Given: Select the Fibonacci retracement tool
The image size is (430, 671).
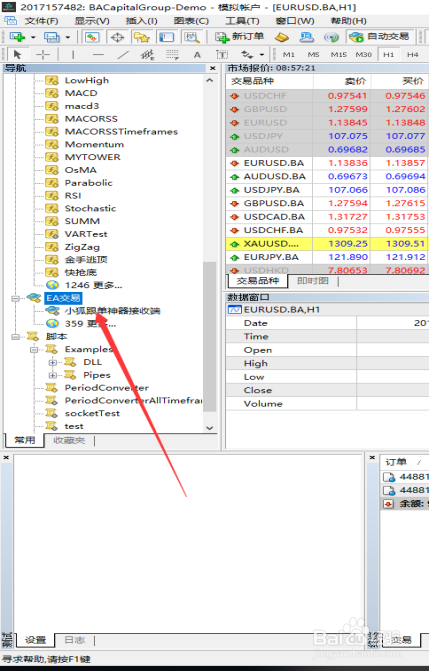Looking at the screenshot, I should [172, 54].
